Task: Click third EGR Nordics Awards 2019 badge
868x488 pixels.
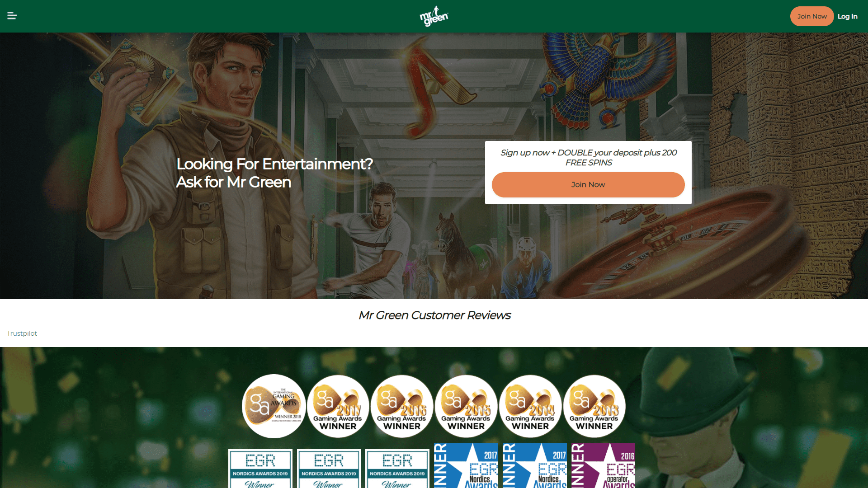Action: tap(397, 469)
